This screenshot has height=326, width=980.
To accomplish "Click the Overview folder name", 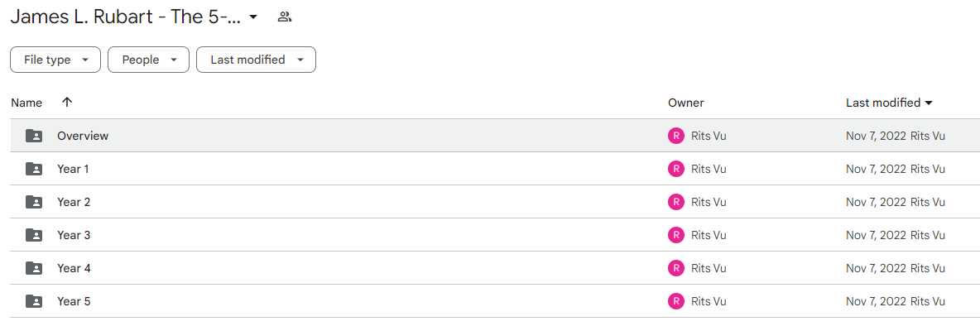I will pyautogui.click(x=83, y=136).
